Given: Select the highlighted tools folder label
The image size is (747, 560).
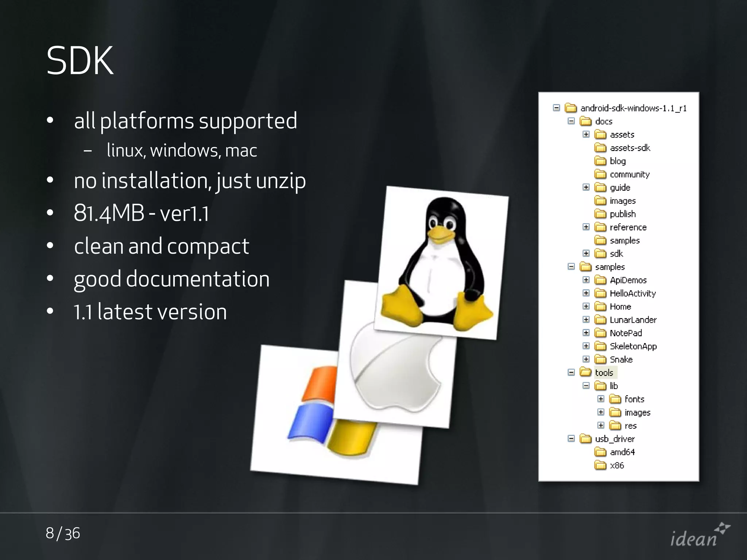Looking at the screenshot, I should click(x=604, y=373).
